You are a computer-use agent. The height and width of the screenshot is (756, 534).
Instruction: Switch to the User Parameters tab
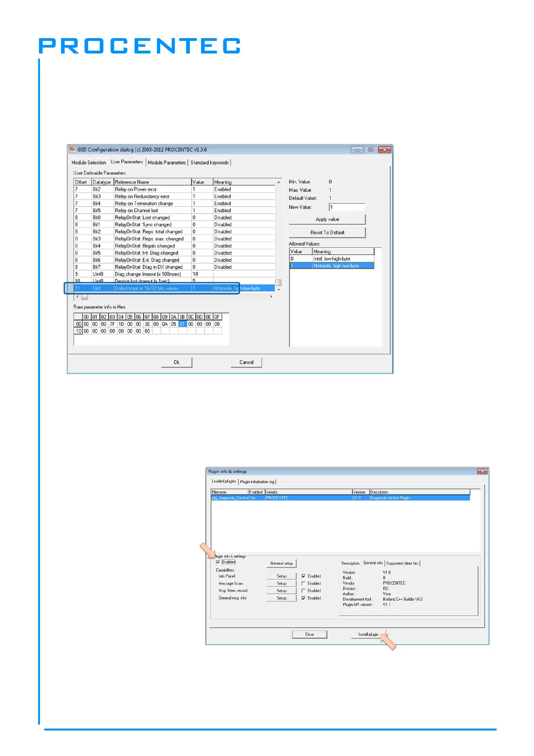click(127, 162)
